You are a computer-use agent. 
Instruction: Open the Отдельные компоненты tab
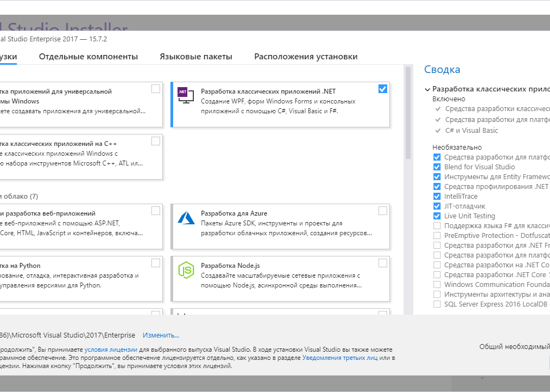[88, 57]
